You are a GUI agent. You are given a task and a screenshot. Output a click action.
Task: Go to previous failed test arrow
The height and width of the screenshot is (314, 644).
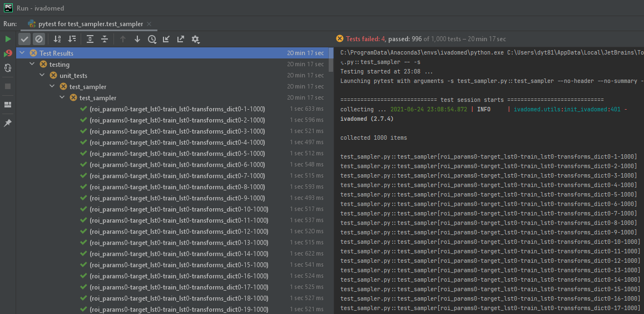click(x=122, y=40)
